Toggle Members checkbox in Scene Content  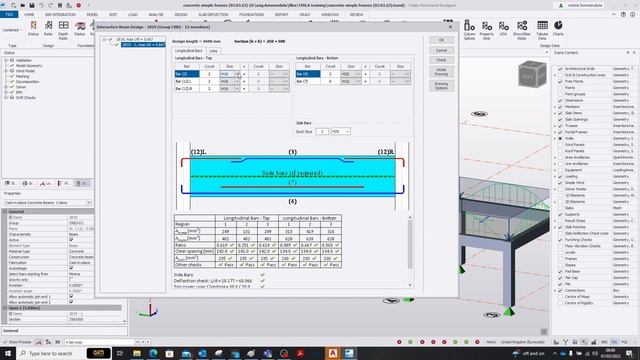click(x=560, y=107)
